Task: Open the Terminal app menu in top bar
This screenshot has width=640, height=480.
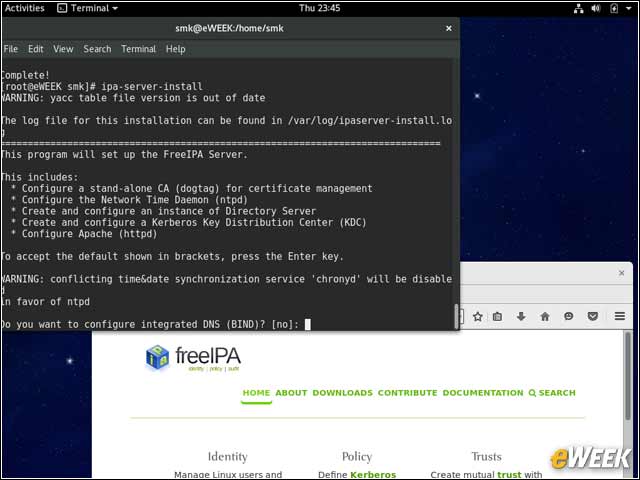Action: tap(87, 8)
